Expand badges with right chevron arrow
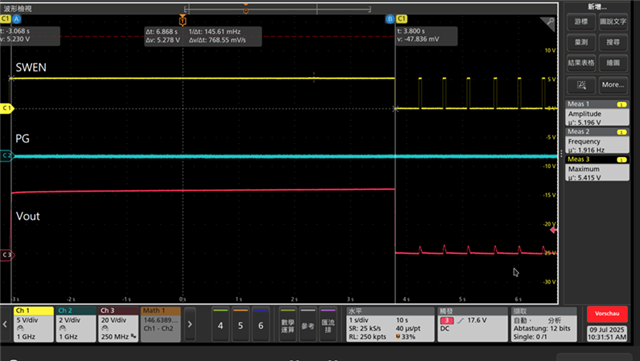Viewport: 640px width, 361px height. tap(190, 324)
